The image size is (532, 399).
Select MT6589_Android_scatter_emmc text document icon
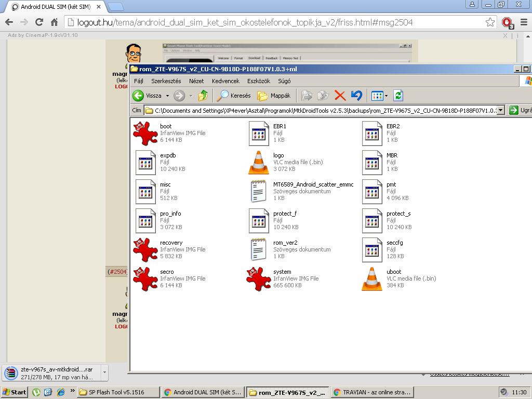[259, 192]
